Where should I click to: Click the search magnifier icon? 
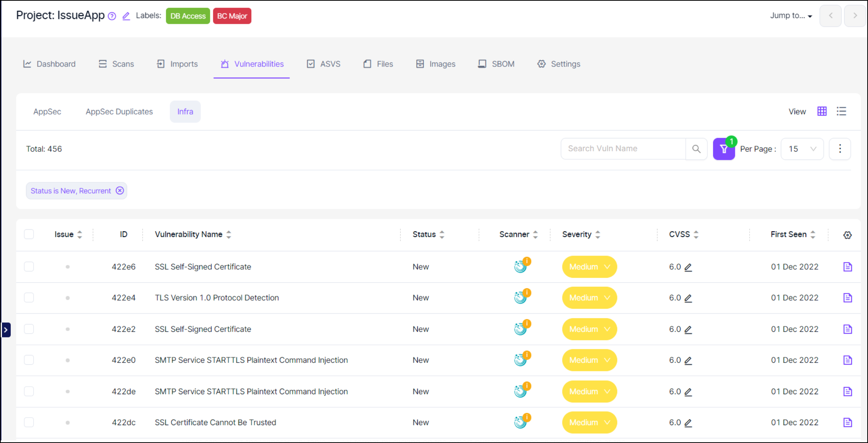[x=696, y=149]
